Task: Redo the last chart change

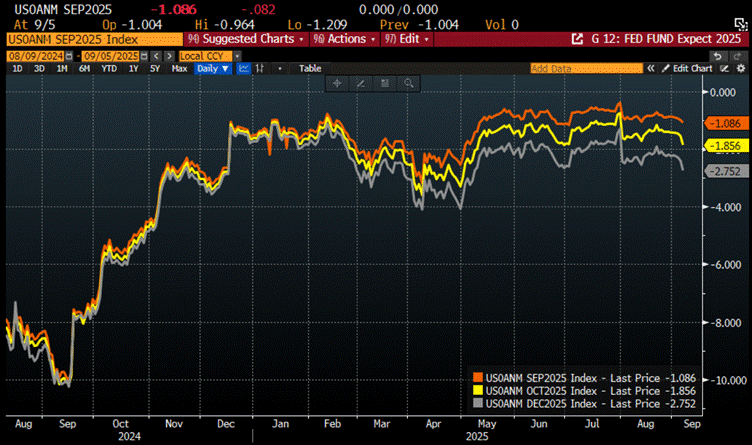Action: pos(738,56)
